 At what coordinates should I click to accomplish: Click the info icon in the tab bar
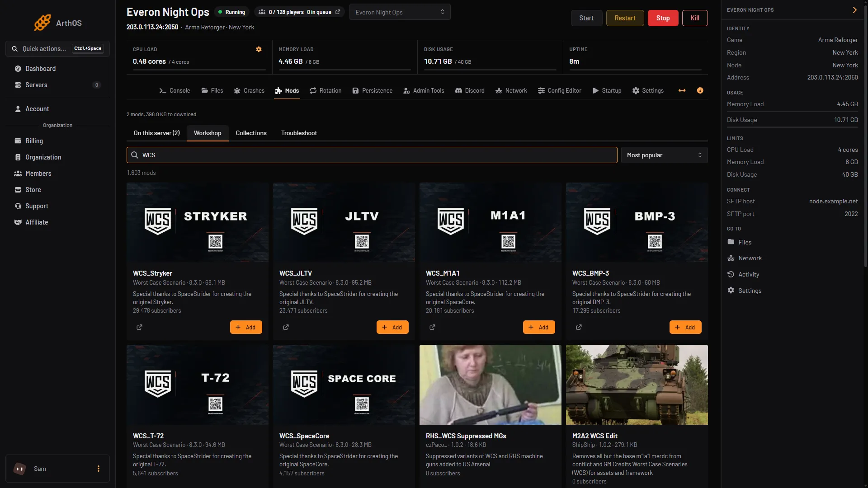tap(700, 90)
